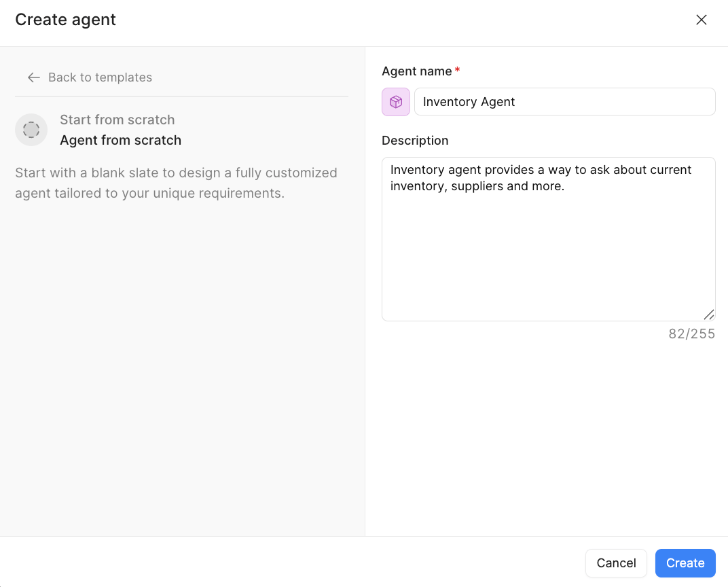The image size is (728, 587).
Task: Click the purple cube agent icon picker
Action: tap(396, 101)
